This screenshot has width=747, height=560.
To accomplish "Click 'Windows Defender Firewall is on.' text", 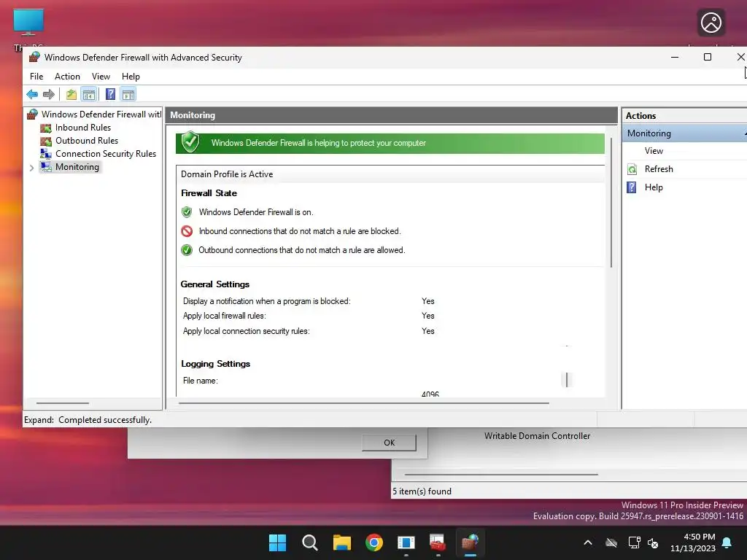I will pos(256,212).
